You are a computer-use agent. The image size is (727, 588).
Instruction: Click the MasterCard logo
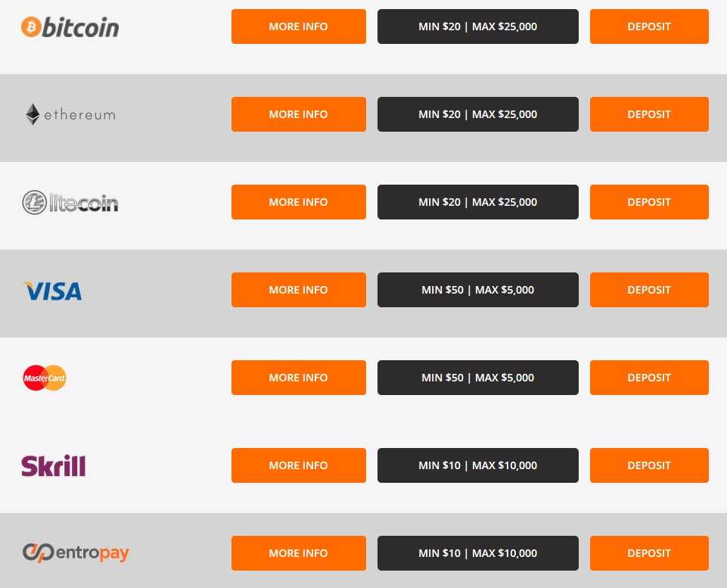tap(45, 378)
